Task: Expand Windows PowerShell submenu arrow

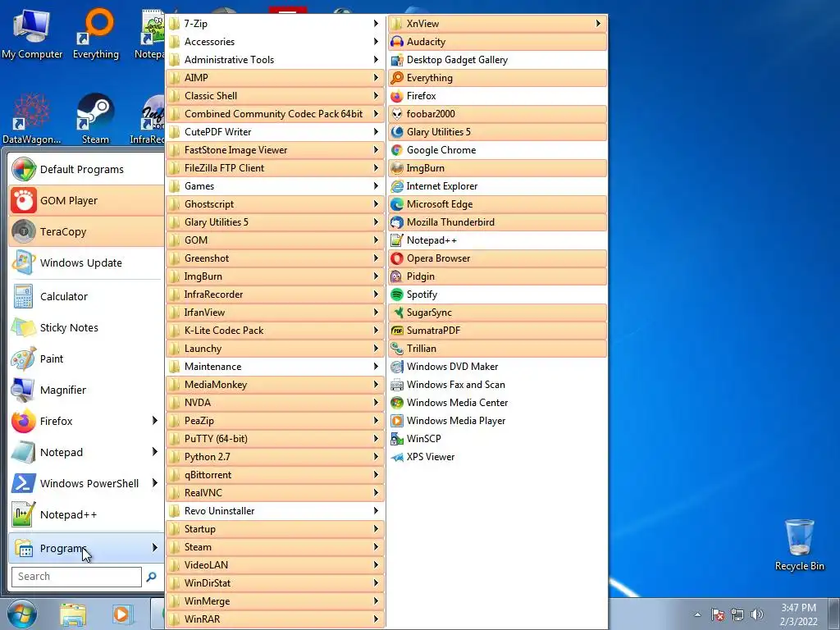Action: [155, 482]
